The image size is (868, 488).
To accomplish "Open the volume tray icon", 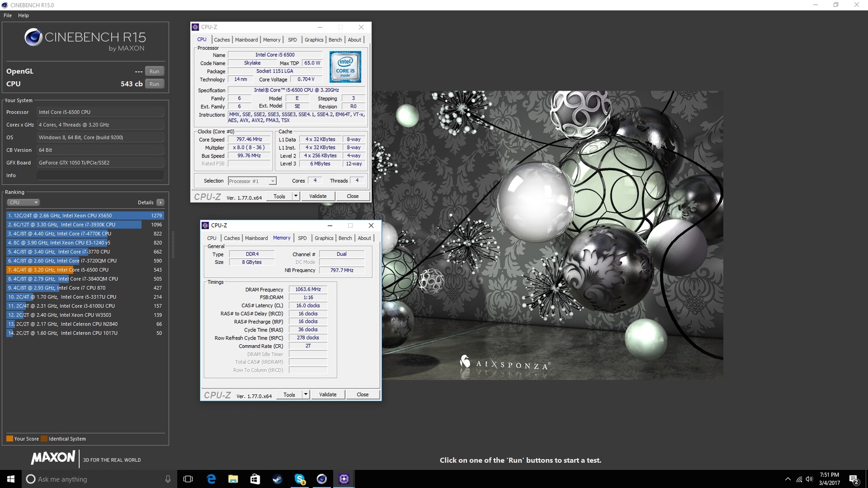I will click(x=809, y=479).
